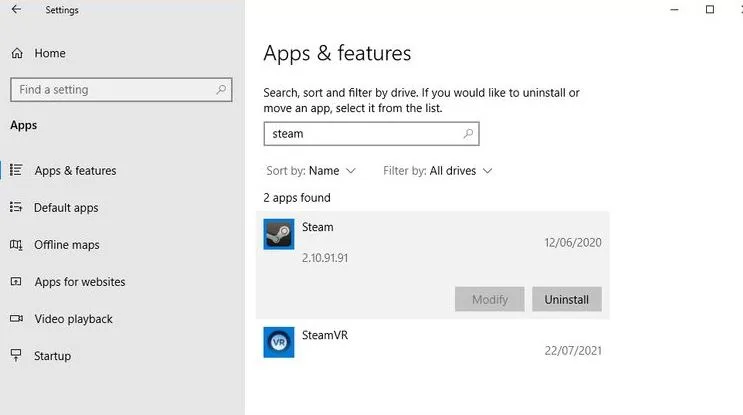
Task: Click Steam install date 12/06/2020
Action: click(573, 242)
